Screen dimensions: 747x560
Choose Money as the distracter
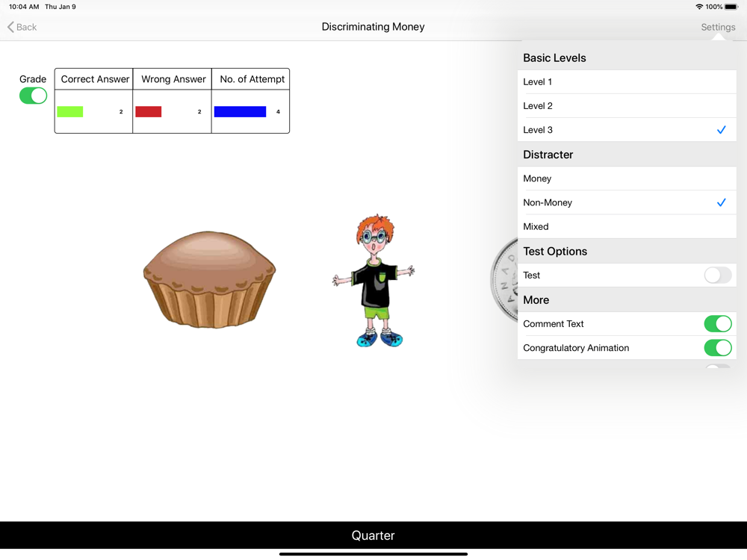pyautogui.click(x=627, y=178)
